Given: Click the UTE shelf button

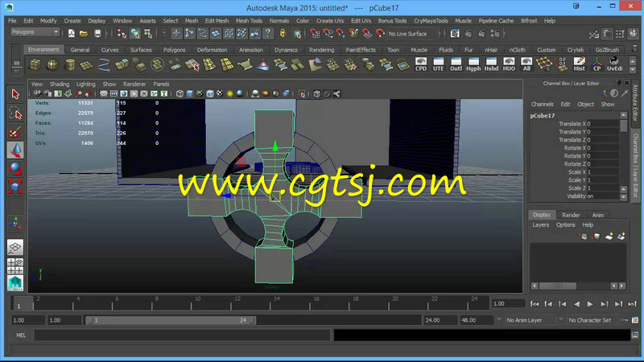Looking at the screenshot, I should click(x=438, y=64).
